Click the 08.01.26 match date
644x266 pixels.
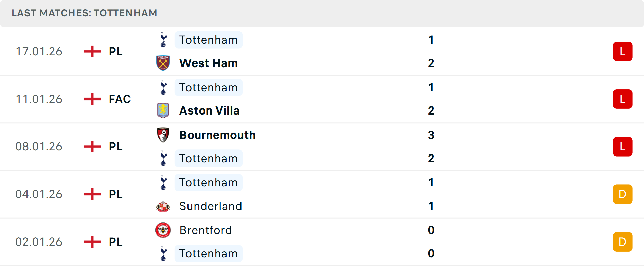(39, 147)
